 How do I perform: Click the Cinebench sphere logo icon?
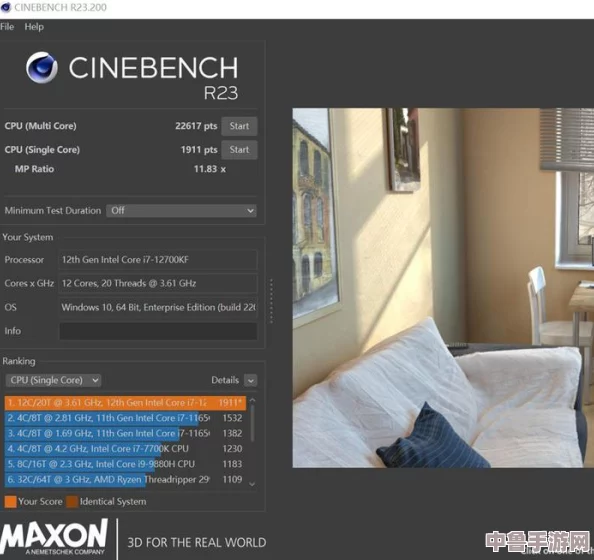click(x=42, y=67)
